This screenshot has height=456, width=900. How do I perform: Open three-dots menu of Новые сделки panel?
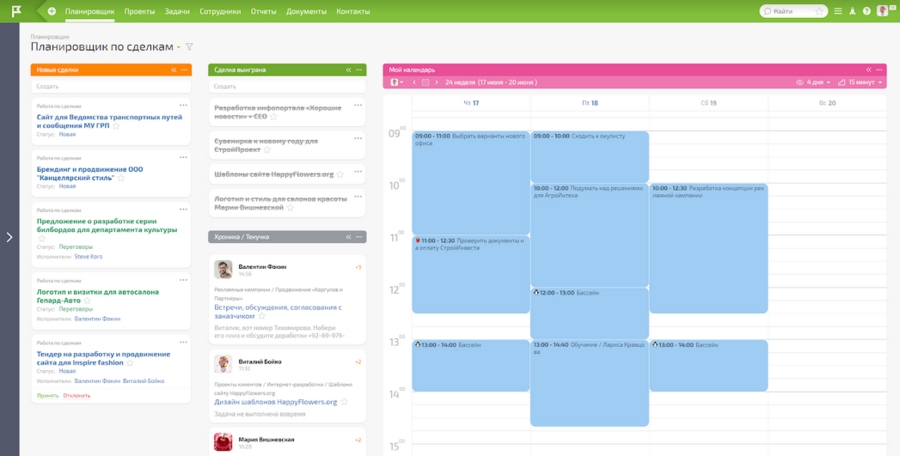pyautogui.click(x=185, y=70)
